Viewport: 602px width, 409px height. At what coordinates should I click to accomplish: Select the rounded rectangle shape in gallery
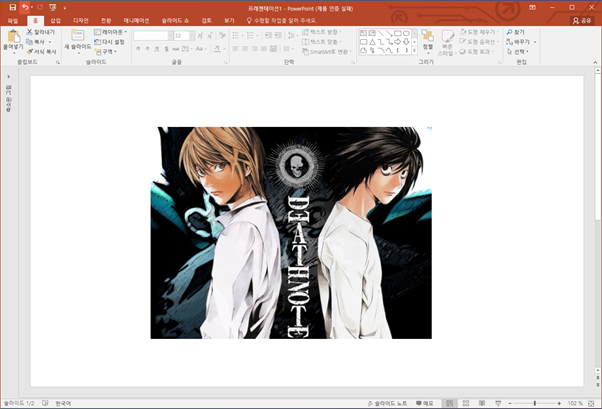(x=363, y=42)
